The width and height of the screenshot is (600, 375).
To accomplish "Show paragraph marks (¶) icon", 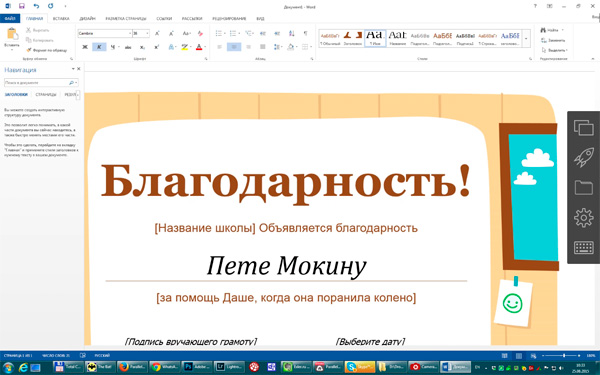I will (305, 34).
